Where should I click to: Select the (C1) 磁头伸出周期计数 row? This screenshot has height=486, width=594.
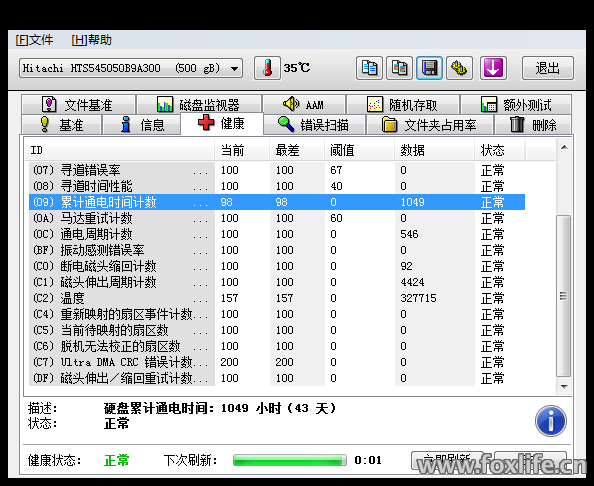pos(277,282)
